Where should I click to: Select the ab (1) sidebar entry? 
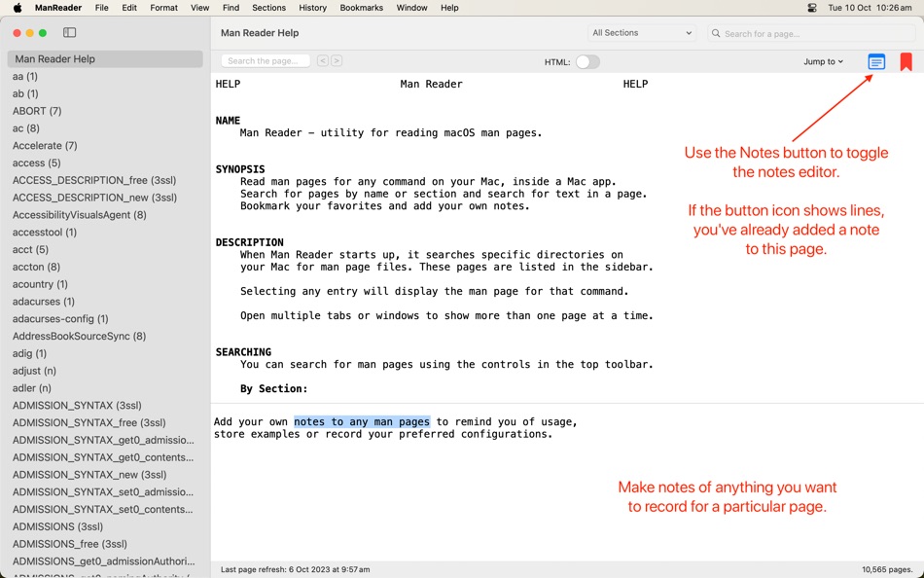[105, 93]
